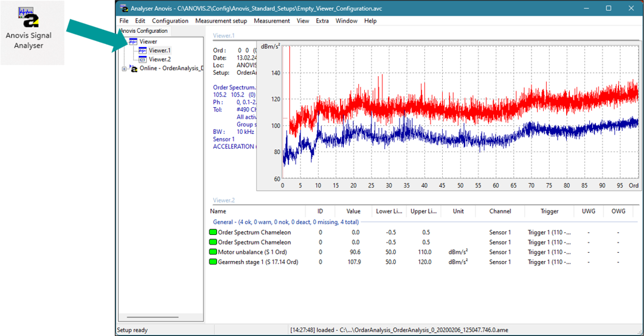Click the horizontal scrollbar in configuration tree
The height and width of the screenshot is (336, 644).
point(153,317)
